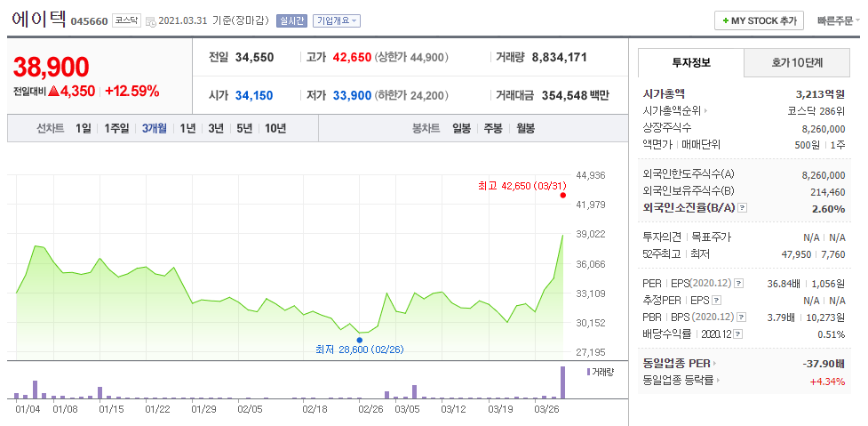Click the change rate +12.59%
The image size is (868, 426).
(x=131, y=92)
